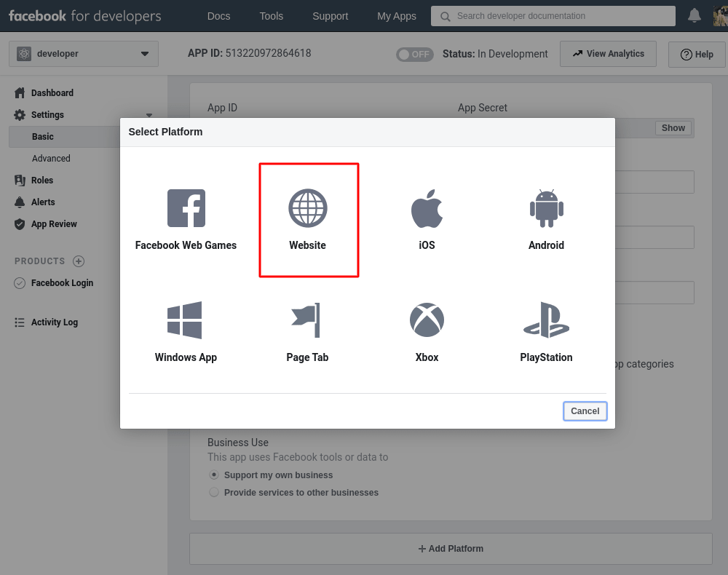
Task: Select the Facebook Web Games platform icon
Action: pos(186,208)
